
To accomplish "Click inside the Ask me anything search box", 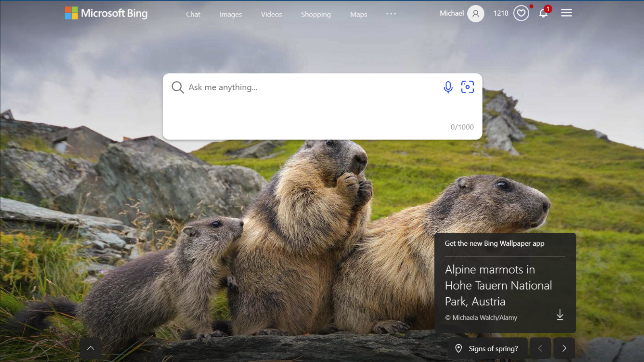I will [x=282, y=87].
